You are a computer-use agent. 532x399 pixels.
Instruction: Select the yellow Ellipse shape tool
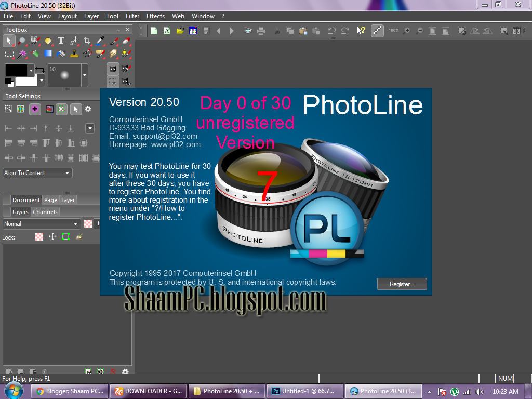tap(48, 41)
